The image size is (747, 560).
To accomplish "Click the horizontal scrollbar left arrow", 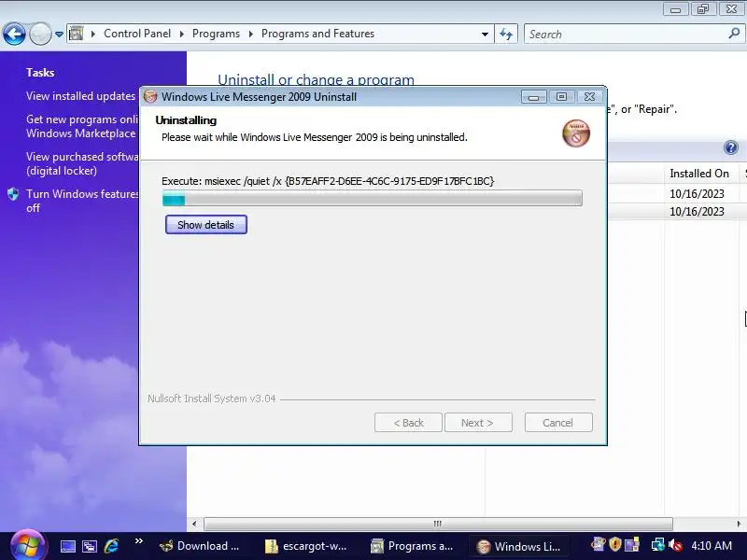I will tap(194, 524).
